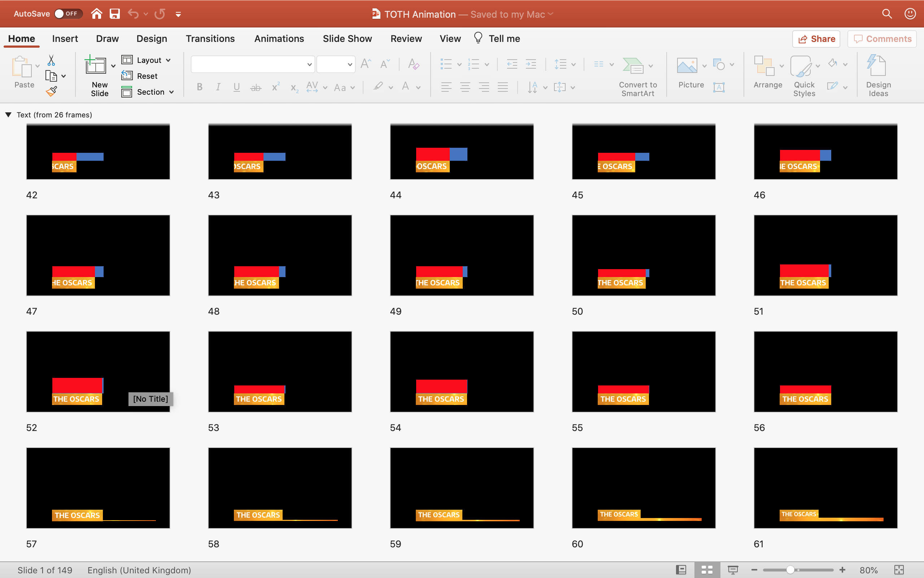Insert a text box
Screen dimensions: 924x578
[x=719, y=87]
